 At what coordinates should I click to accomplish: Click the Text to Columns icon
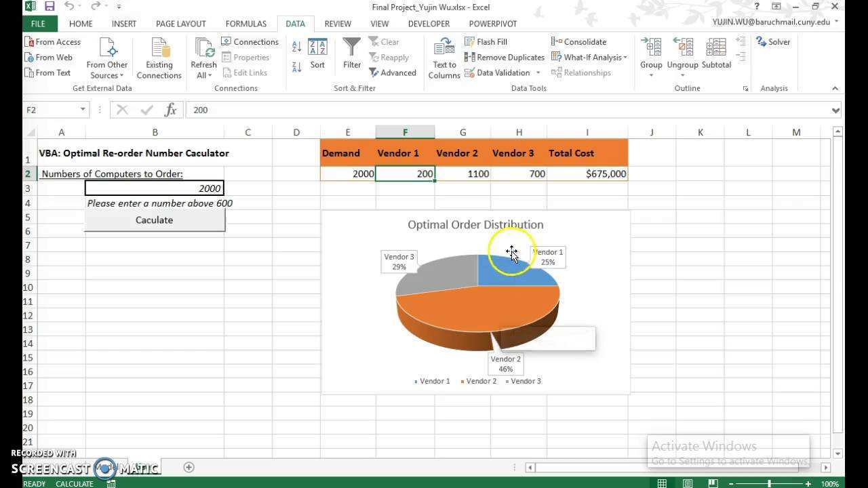(444, 58)
